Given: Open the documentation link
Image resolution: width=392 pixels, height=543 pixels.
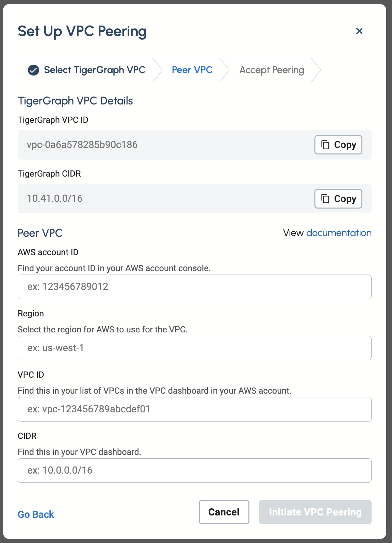Looking at the screenshot, I should (x=339, y=233).
